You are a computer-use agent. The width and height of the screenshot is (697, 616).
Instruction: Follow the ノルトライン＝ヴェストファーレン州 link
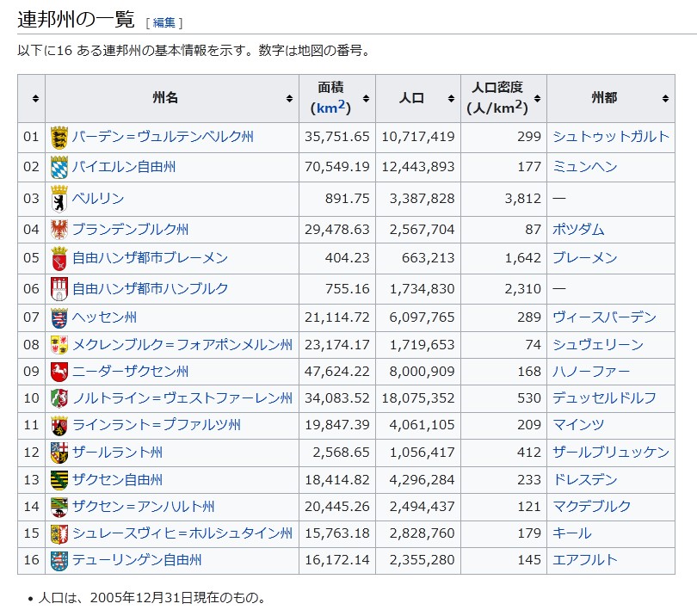[x=182, y=397]
